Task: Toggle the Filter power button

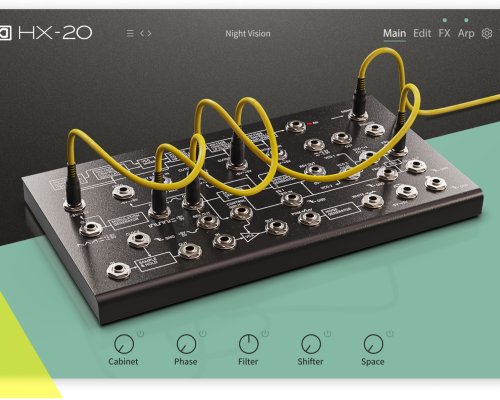Action: (x=265, y=333)
